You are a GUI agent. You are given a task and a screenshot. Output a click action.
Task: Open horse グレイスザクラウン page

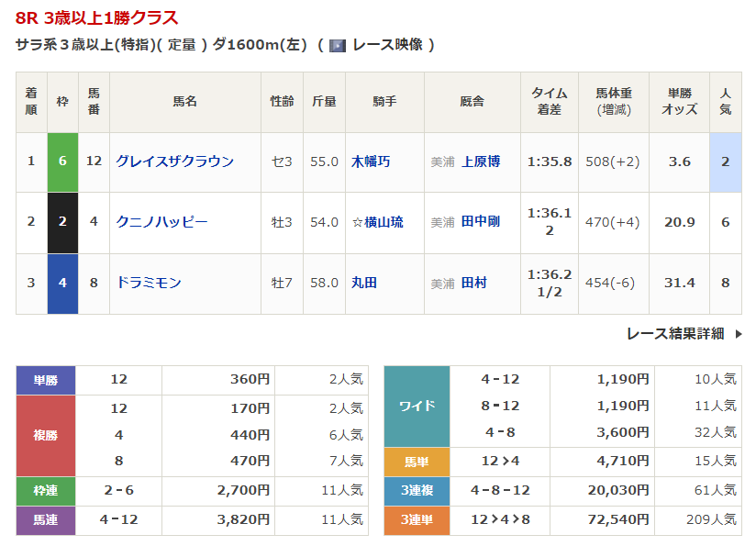click(x=174, y=162)
